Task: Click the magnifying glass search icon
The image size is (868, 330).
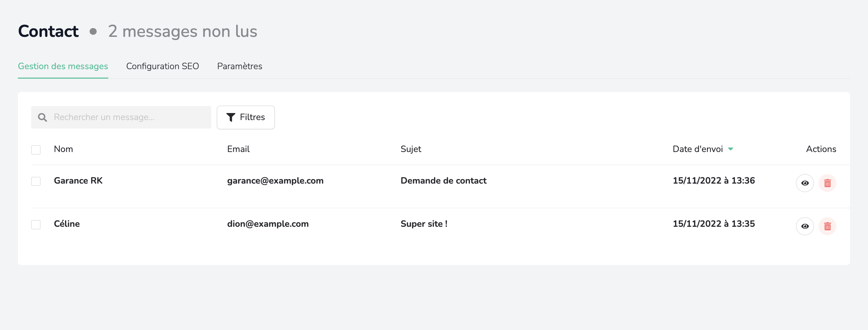Action: point(43,117)
